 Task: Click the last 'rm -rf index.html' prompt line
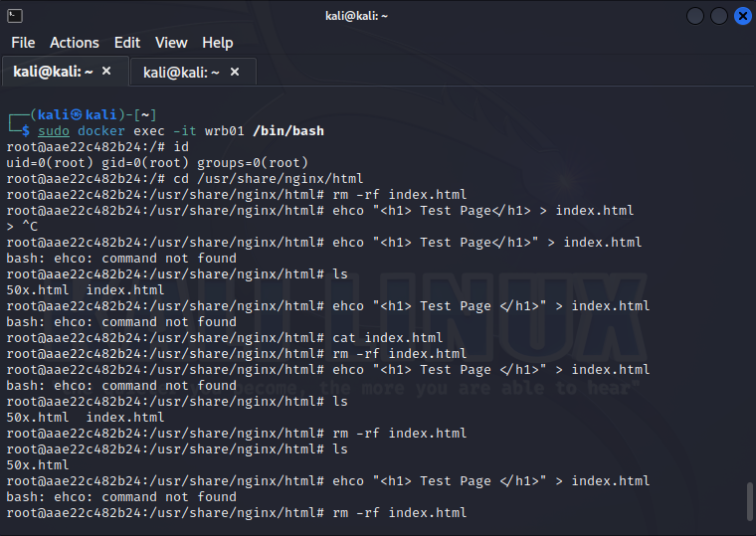pyautogui.click(x=237, y=513)
